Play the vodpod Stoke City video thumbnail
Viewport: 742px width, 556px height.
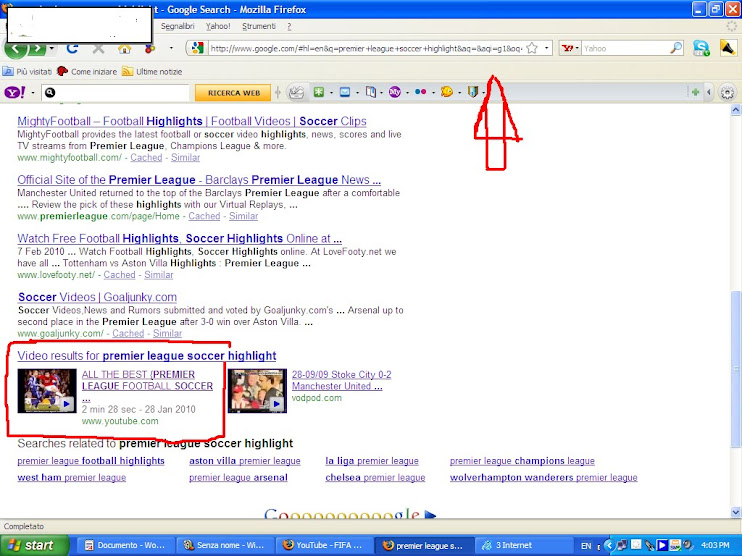[x=257, y=391]
